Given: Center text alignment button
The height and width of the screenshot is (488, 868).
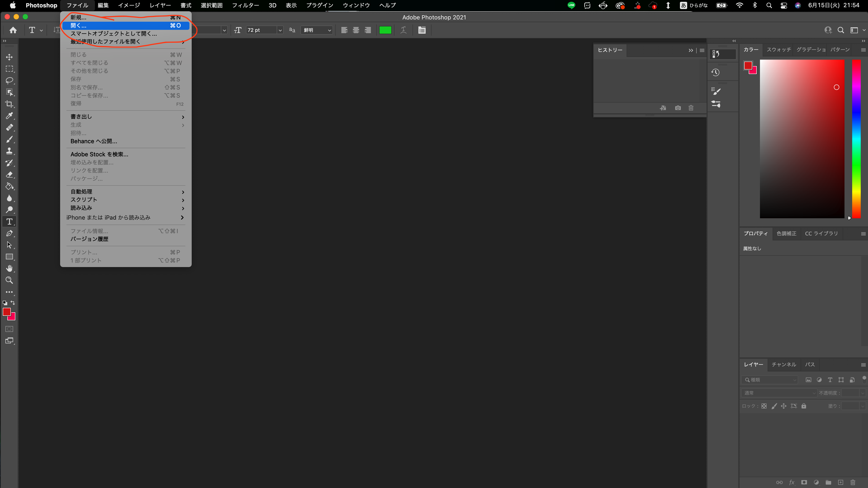Looking at the screenshot, I should click(x=356, y=30).
